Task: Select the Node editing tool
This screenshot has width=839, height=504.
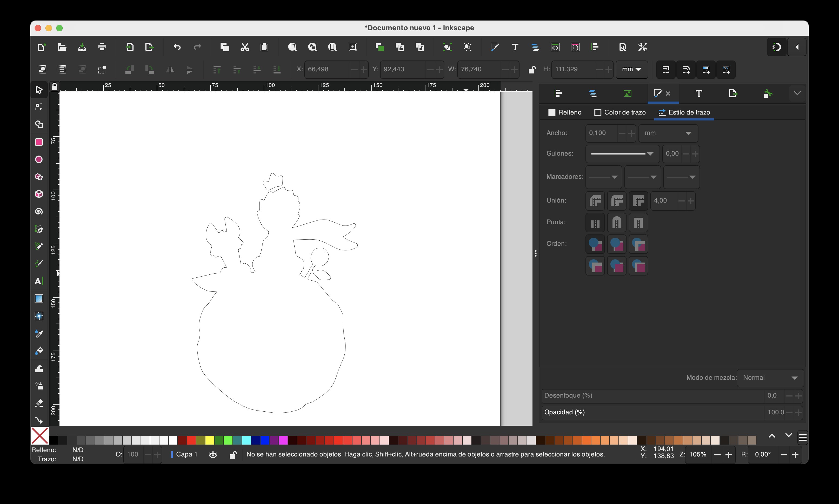Action: coord(39,107)
